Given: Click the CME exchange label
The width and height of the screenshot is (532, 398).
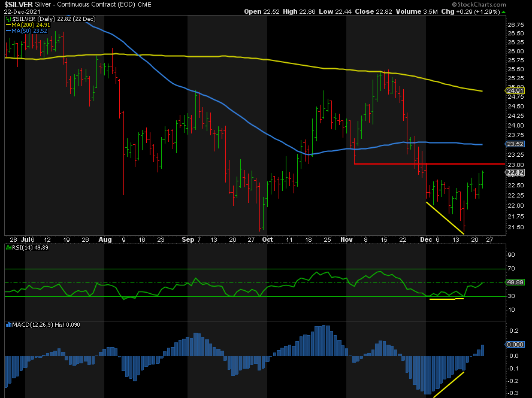Looking at the screenshot, I should (x=145, y=5).
